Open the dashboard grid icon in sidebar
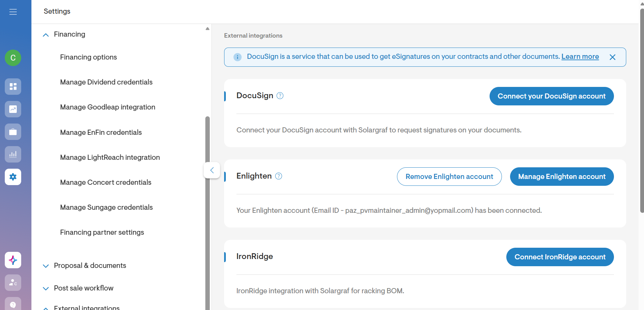The height and width of the screenshot is (310, 644). click(x=13, y=87)
